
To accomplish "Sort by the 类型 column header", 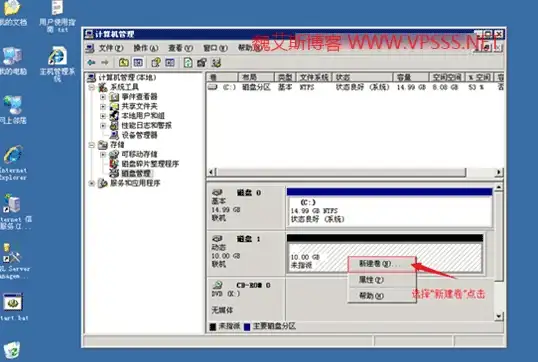I will tap(285, 78).
